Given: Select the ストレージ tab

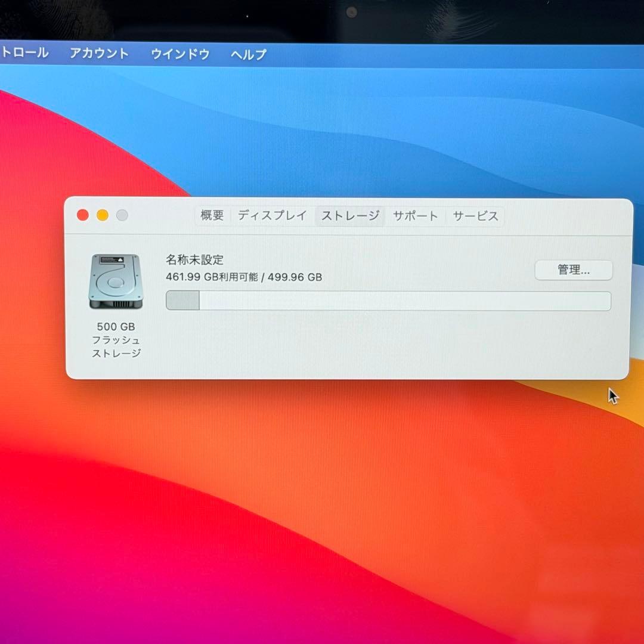Looking at the screenshot, I should 349,216.
